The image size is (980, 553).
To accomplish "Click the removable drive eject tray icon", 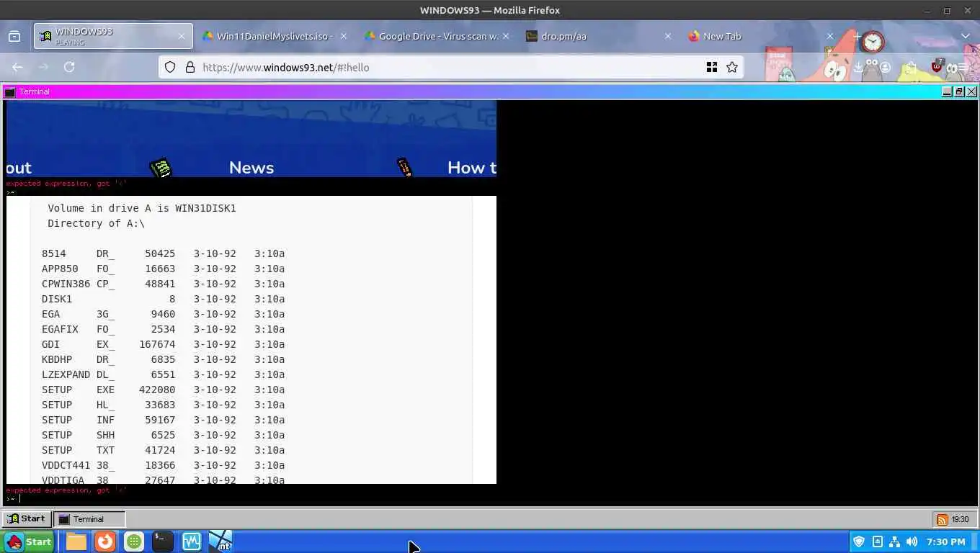I will click(x=877, y=541).
